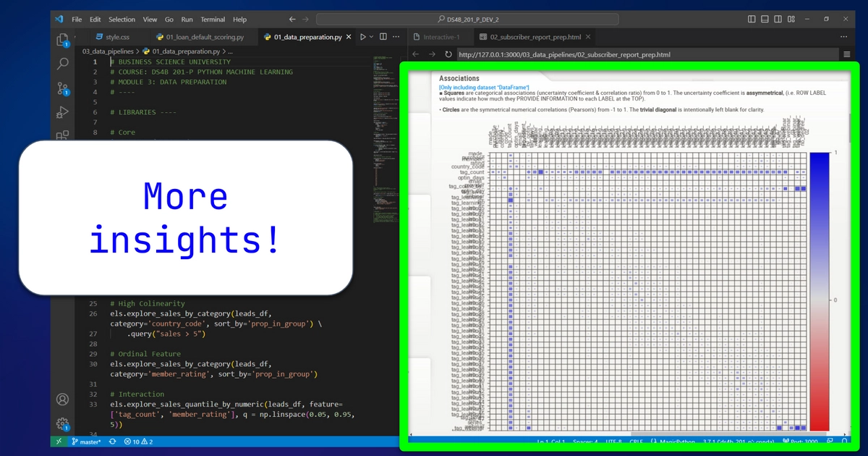Click the .query("sales > 5") code line
This screenshot has height=456, width=868.
click(x=167, y=334)
